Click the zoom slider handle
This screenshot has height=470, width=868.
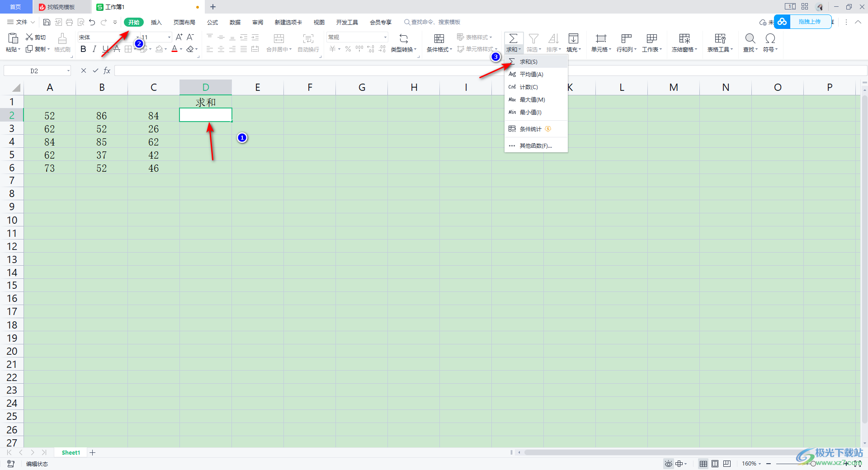click(x=813, y=464)
